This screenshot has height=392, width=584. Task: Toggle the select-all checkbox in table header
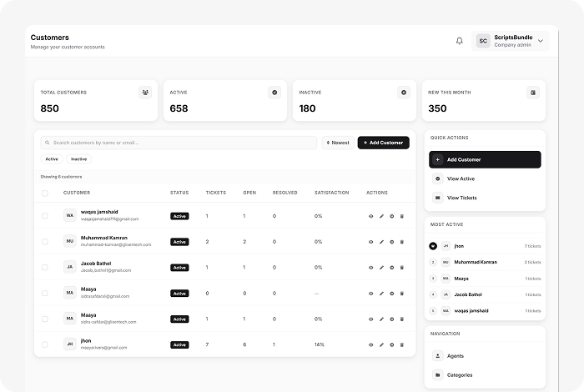45,193
